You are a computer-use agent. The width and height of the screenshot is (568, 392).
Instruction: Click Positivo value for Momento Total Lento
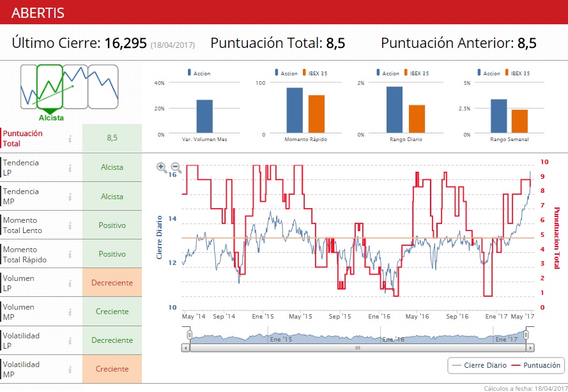(112, 225)
